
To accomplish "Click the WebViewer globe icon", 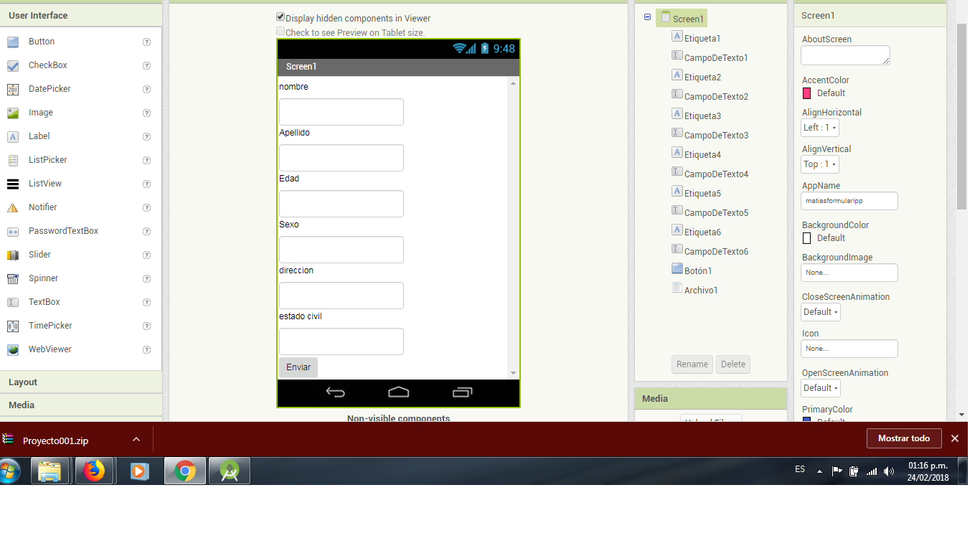I will (13, 349).
